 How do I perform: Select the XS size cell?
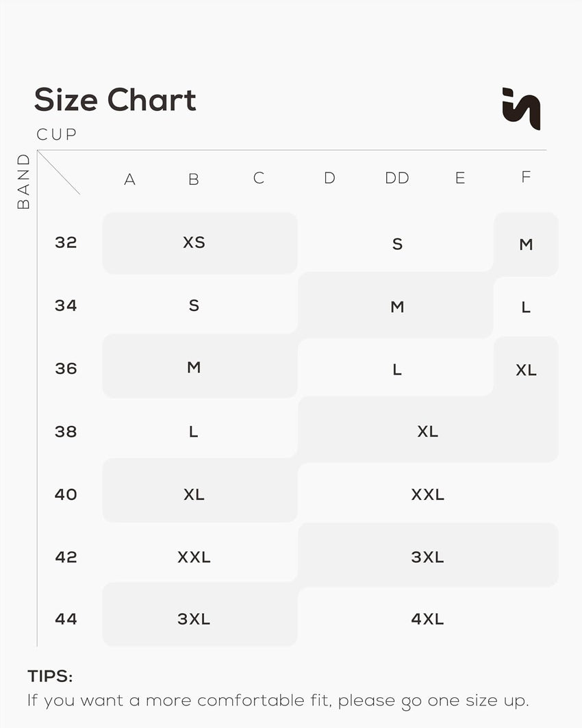pyautogui.click(x=194, y=242)
